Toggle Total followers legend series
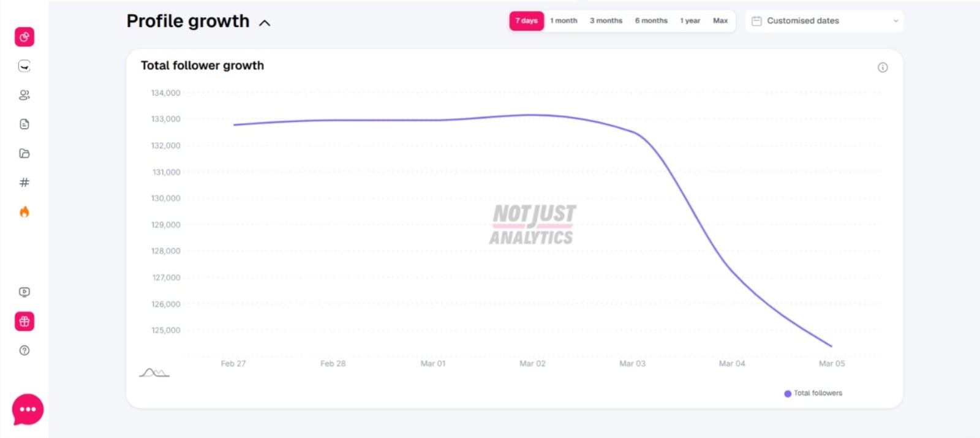This screenshot has height=438, width=980. pyautogui.click(x=813, y=393)
